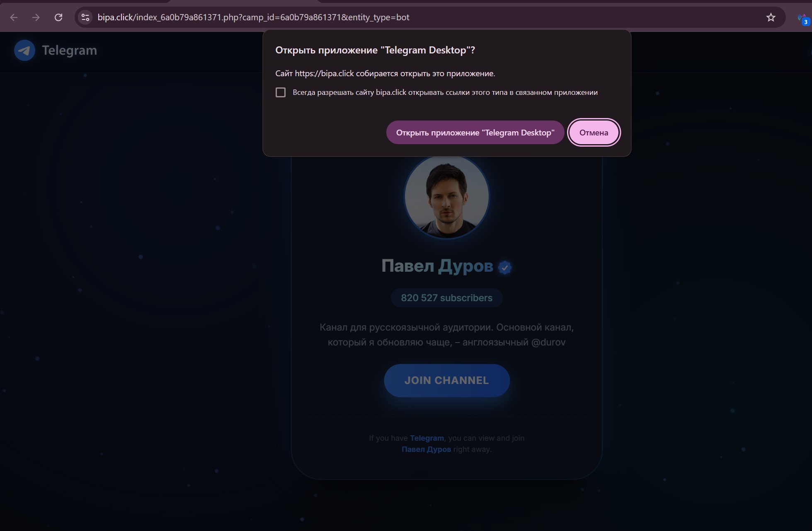Click the channel profile avatar photo
The height and width of the screenshot is (531, 812).
pos(447,196)
